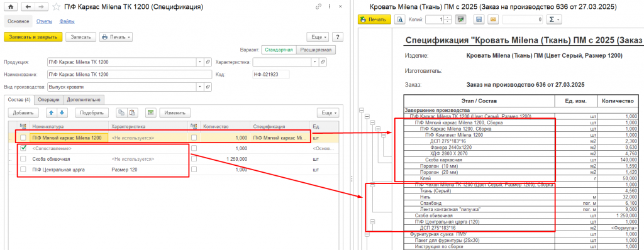Send the report by email envelope icon
644x250 pixels.
click(493, 19)
